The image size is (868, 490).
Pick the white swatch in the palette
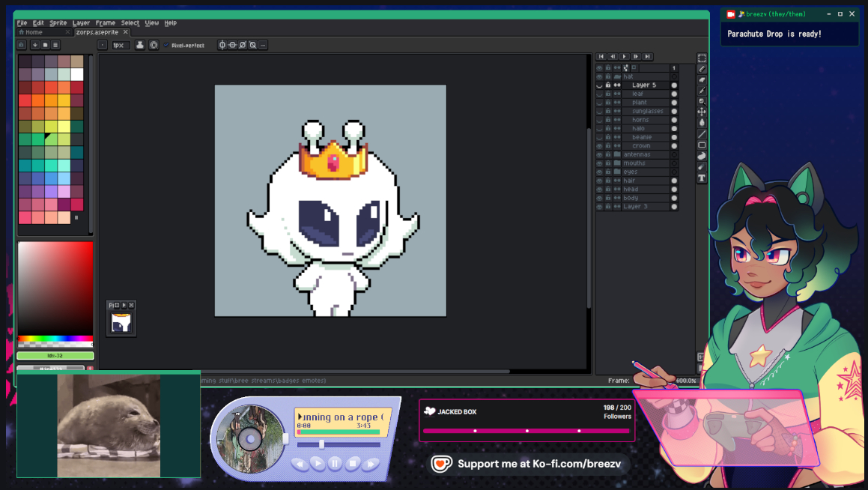(x=76, y=74)
